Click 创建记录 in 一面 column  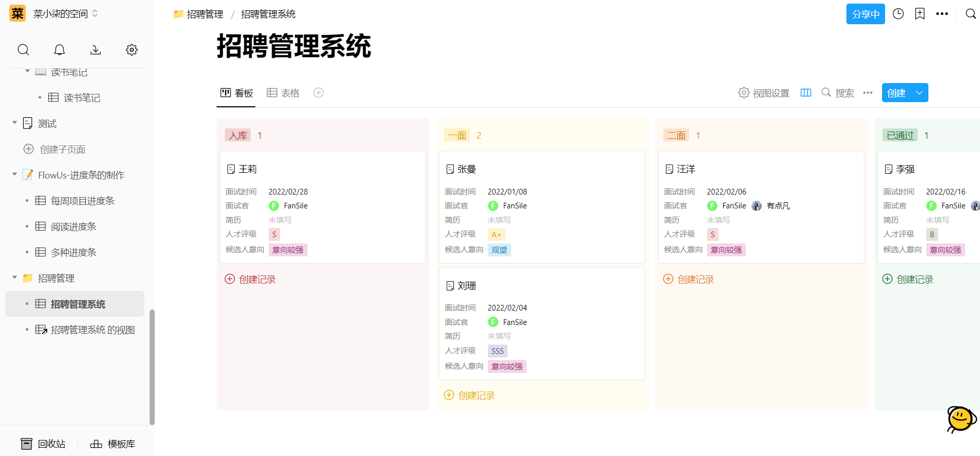click(x=469, y=395)
